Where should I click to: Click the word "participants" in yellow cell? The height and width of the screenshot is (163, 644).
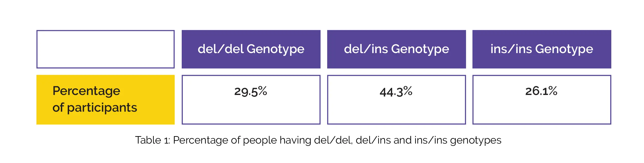[x=102, y=108]
